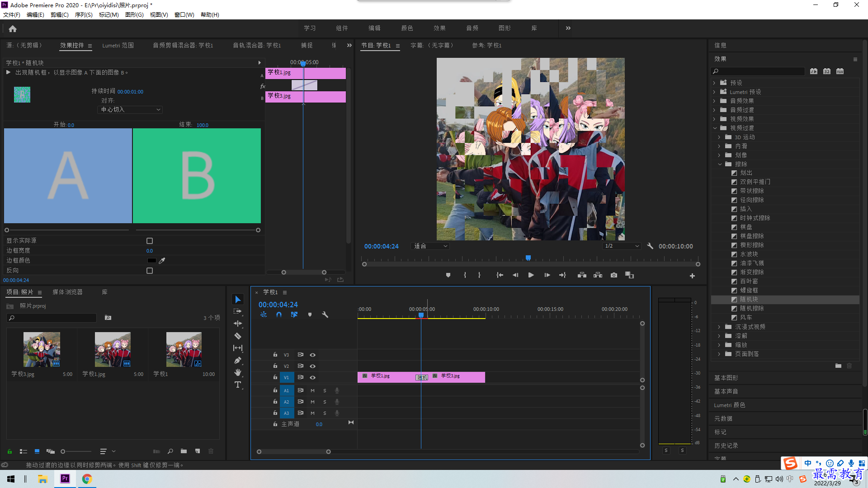Solo audio track A2
This screenshot has height=488, width=868.
click(x=325, y=402)
